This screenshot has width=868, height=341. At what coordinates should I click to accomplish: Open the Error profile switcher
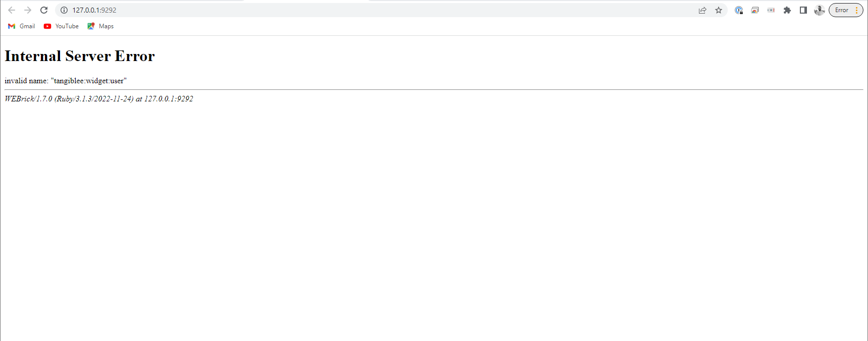click(x=841, y=10)
